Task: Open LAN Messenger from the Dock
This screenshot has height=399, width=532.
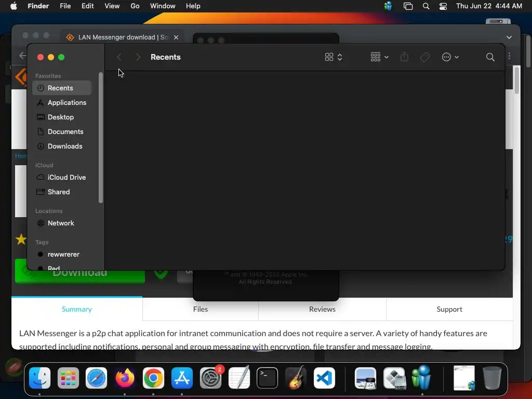Action: point(422,377)
